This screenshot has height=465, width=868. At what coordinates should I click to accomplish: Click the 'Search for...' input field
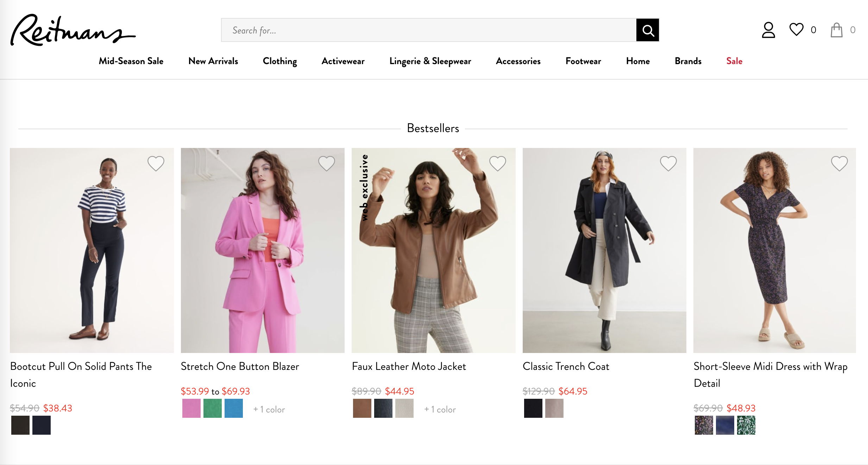pos(428,30)
